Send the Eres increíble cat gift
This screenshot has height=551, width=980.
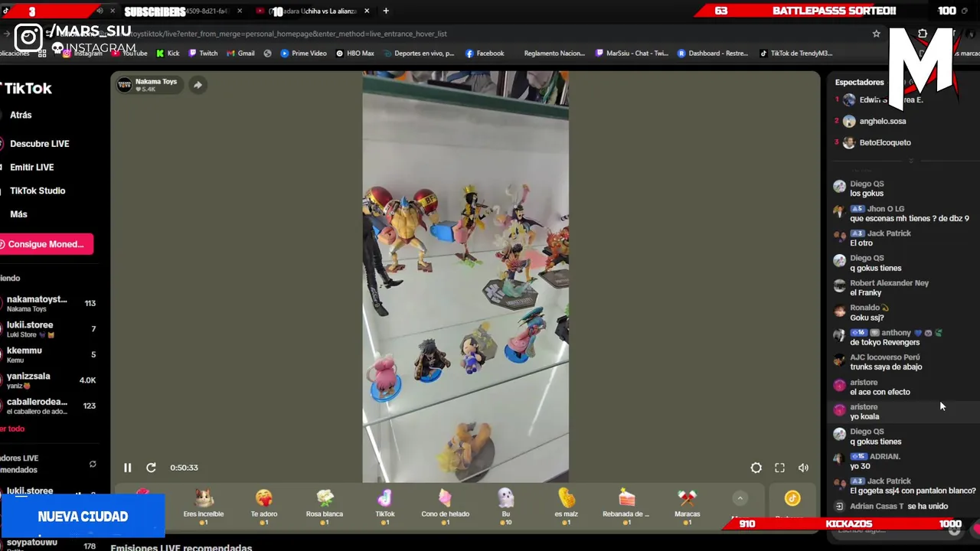pyautogui.click(x=204, y=506)
